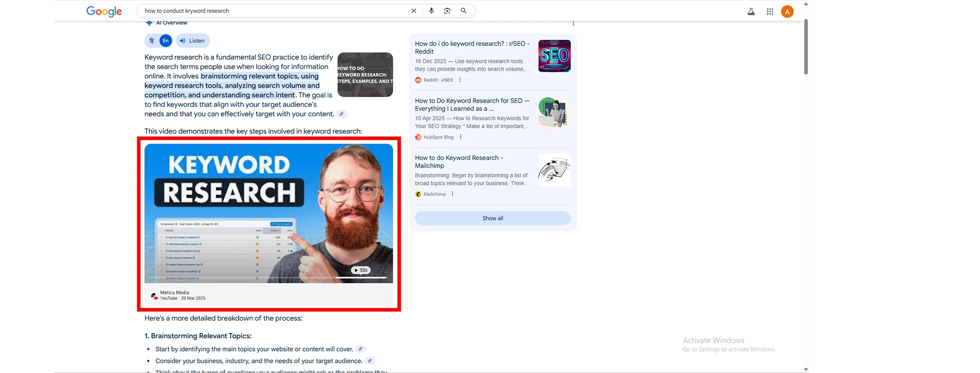Image resolution: width=980 pixels, height=373 pixels.
Task: Click the HubSpot article thumbnail image
Action: (x=554, y=113)
